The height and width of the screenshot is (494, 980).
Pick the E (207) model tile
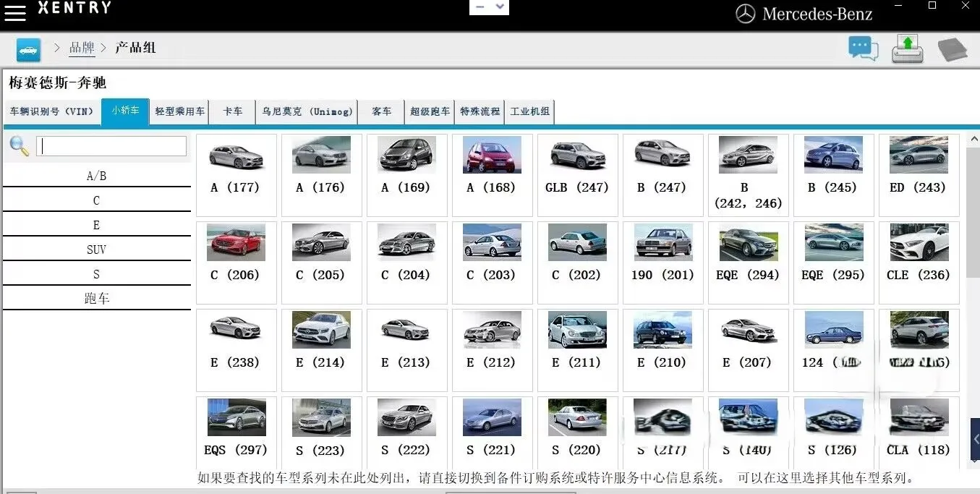tap(749, 350)
